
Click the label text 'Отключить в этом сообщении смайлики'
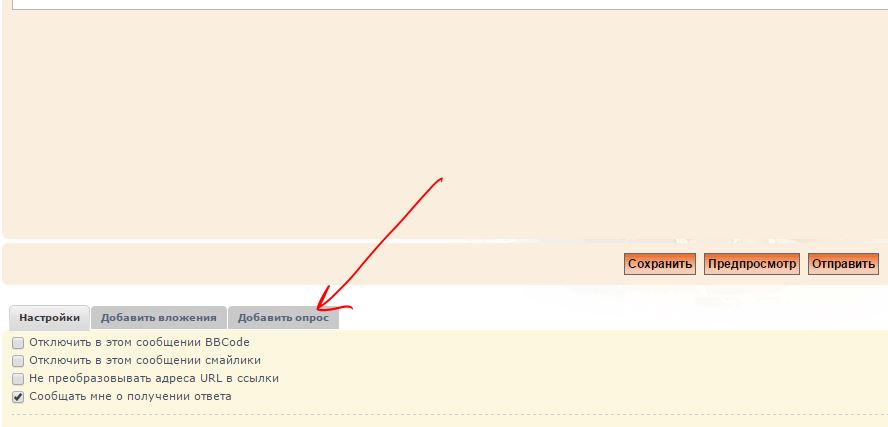tap(145, 361)
